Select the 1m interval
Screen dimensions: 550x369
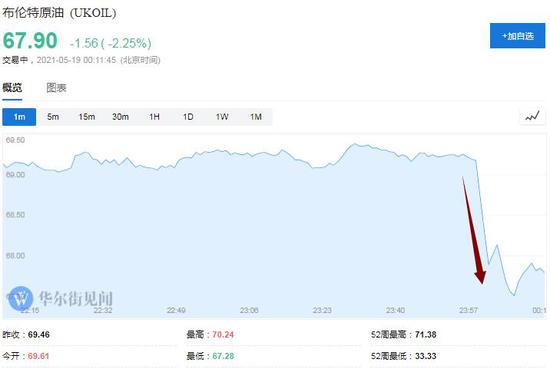click(19, 117)
